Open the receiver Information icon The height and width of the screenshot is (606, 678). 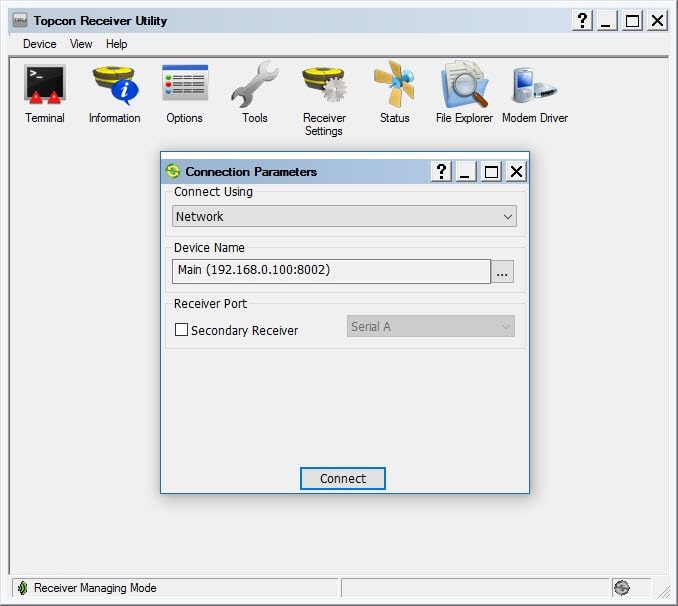click(115, 85)
